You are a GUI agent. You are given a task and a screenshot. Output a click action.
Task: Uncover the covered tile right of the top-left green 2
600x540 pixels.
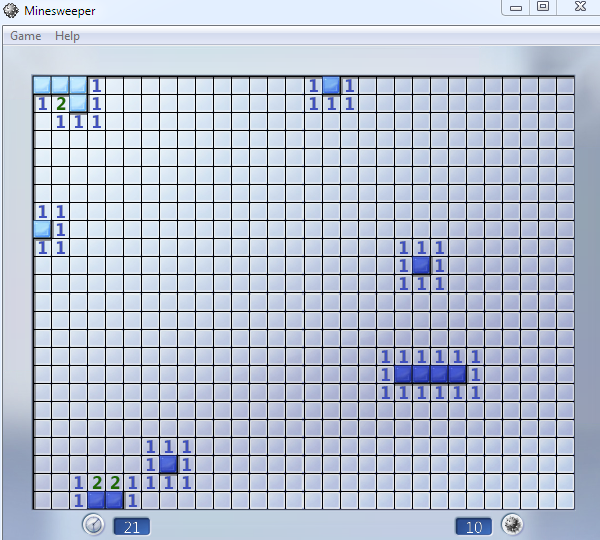[x=78, y=103]
